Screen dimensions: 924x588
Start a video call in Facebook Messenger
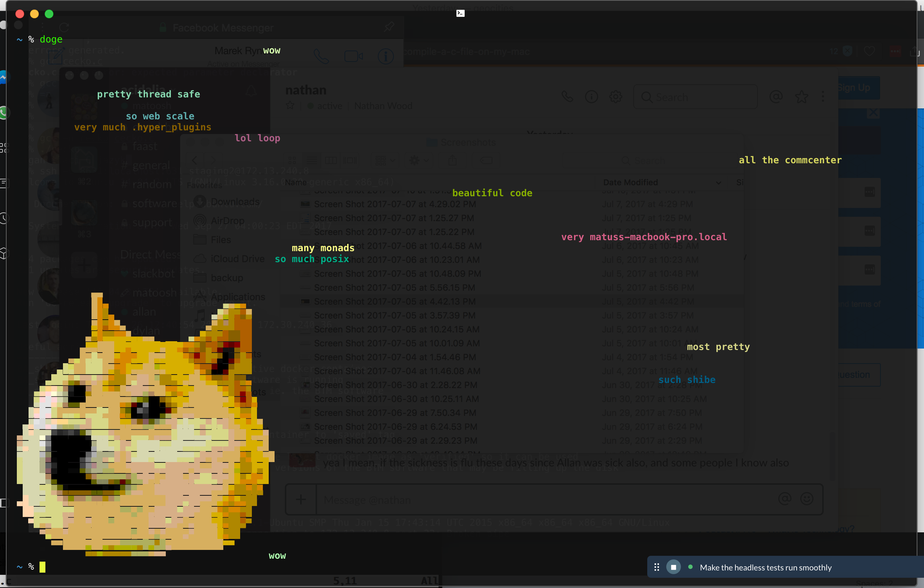pyautogui.click(x=353, y=56)
